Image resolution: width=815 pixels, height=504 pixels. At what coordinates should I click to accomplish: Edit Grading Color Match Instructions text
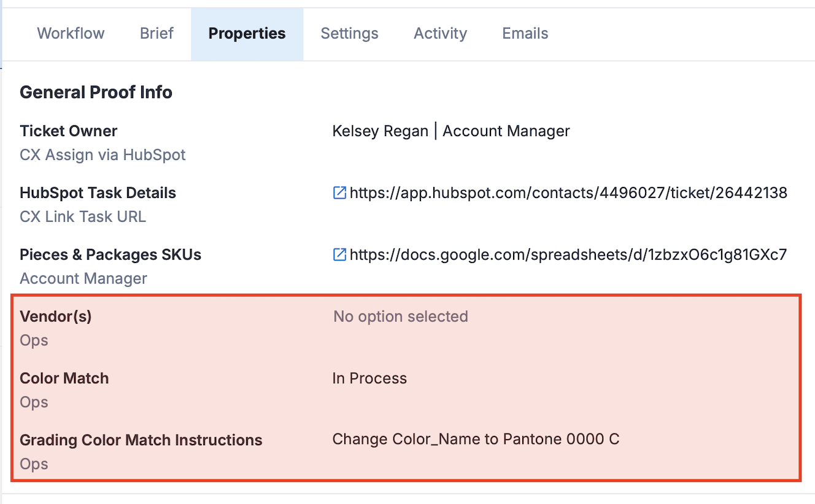[x=476, y=440]
